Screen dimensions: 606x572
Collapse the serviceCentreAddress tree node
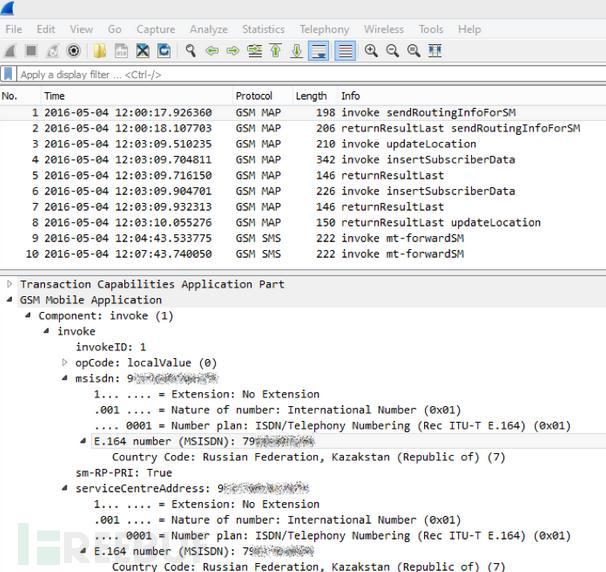pyautogui.click(x=65, y=489)
